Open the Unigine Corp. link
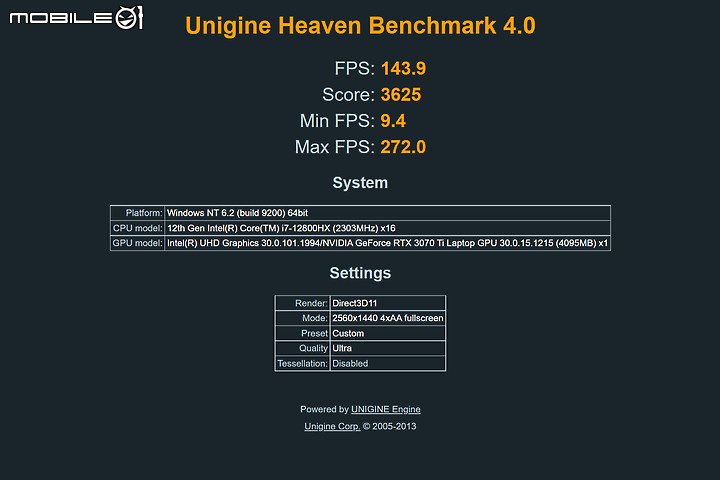The height and width of the screenshot is (480, 720). click(x=332, y=426)
